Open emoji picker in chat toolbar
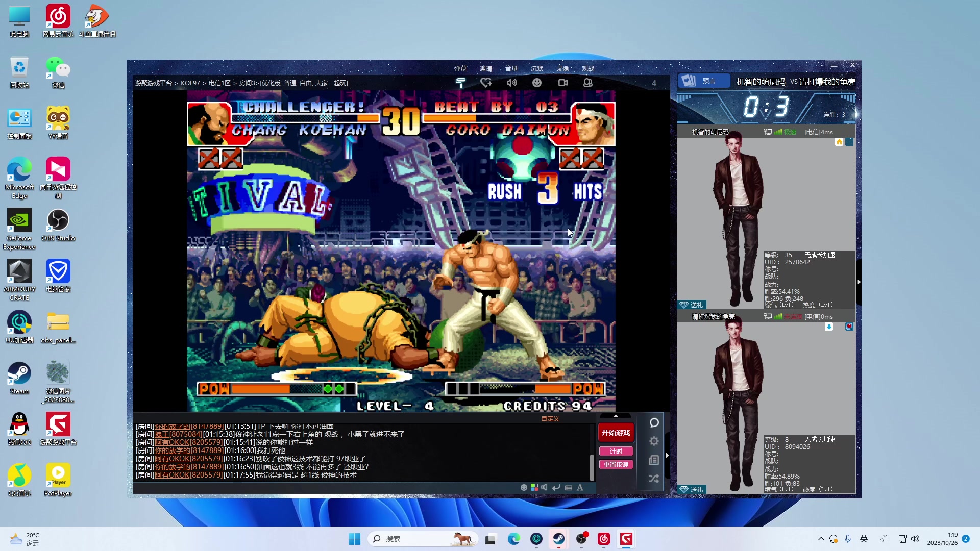The width and height of the screenshot is (980, 551). click(x=524, y=487)
